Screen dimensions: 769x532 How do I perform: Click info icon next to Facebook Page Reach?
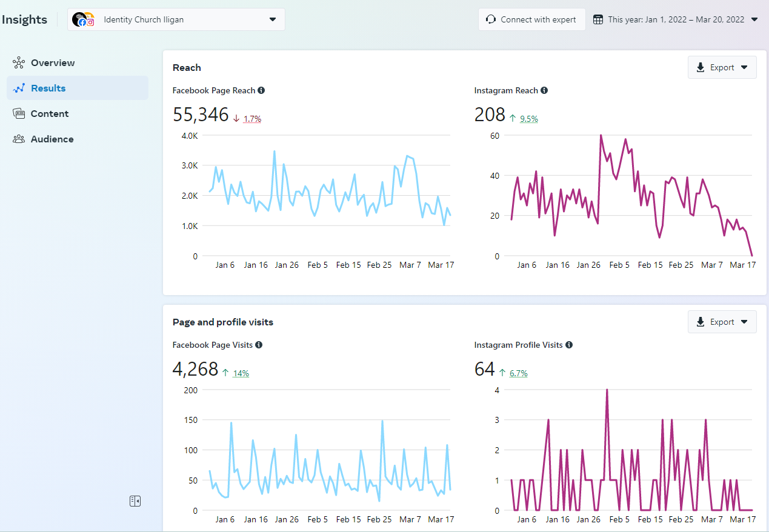[x=261, y=91]
